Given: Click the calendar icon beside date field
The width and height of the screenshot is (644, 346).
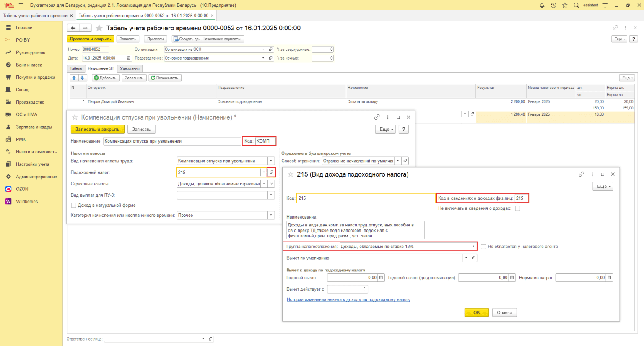Looking at the screenshot, I should [x=127, y=58].
